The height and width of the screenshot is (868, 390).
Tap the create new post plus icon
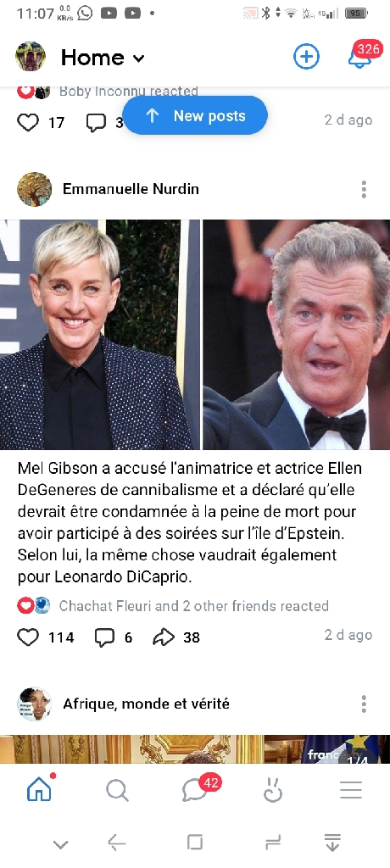tap(306, 57)
